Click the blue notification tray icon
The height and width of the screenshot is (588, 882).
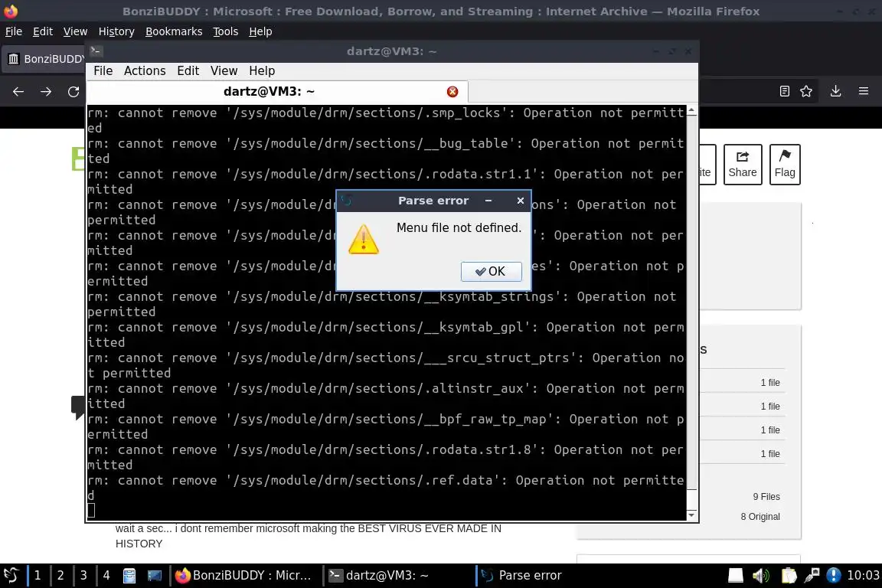(x=834, y=575)
